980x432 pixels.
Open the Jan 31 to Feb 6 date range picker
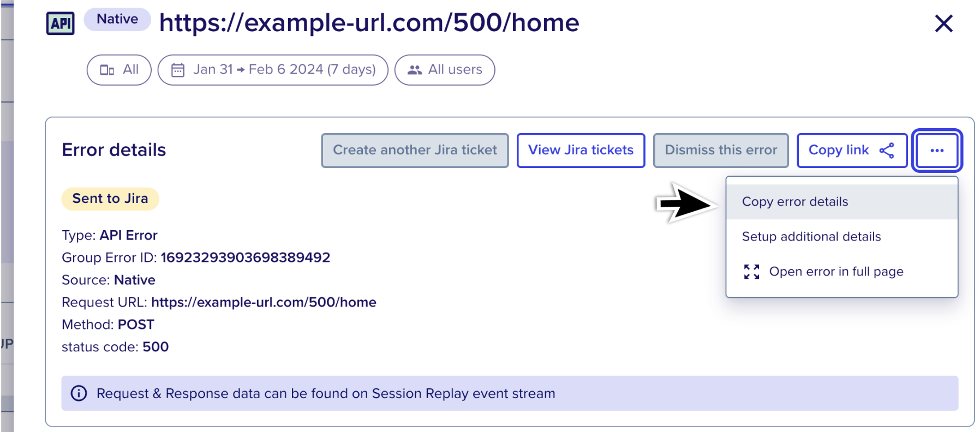point(273,70)
